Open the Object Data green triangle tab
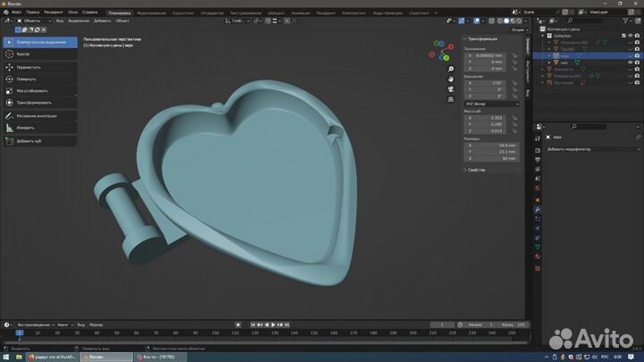Screen dimensions: 644x362 [x=538, y=247]
